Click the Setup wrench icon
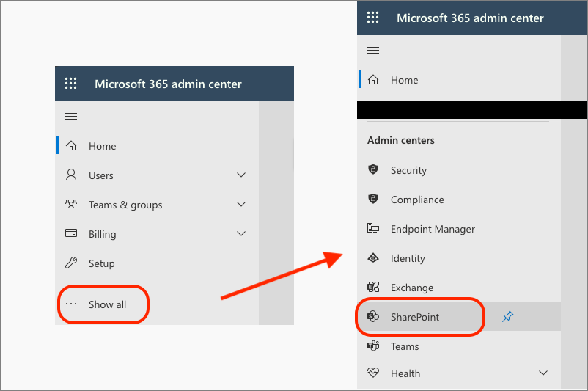This screenshot has height=391, width=588. pos(71,263)
